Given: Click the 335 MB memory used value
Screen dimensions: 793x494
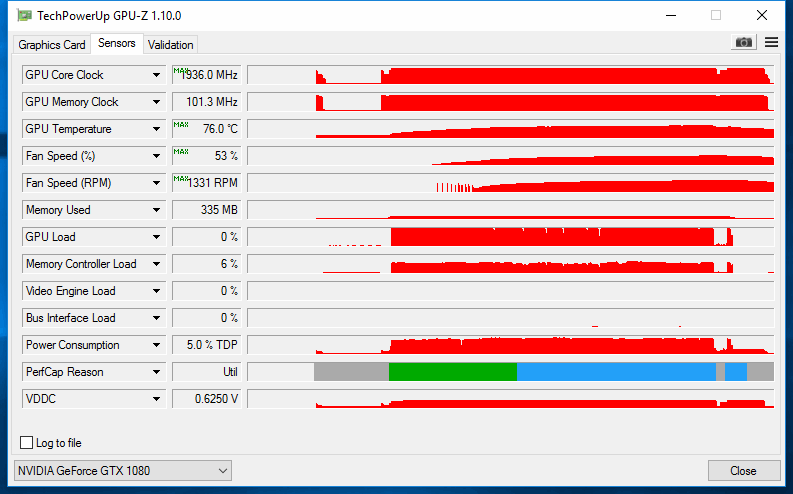Looking at the screenshot, I should [x=207, y=210].
